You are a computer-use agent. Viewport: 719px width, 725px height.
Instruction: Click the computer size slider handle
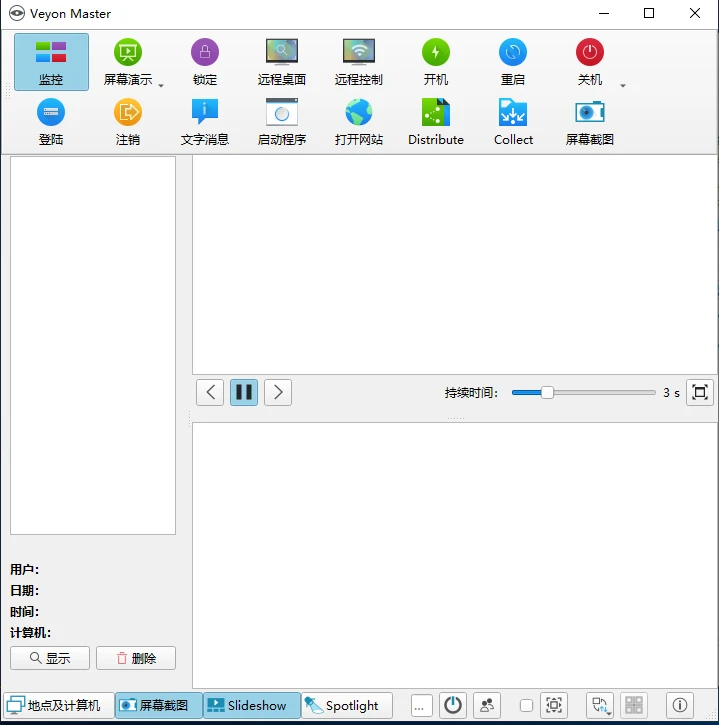526,706
